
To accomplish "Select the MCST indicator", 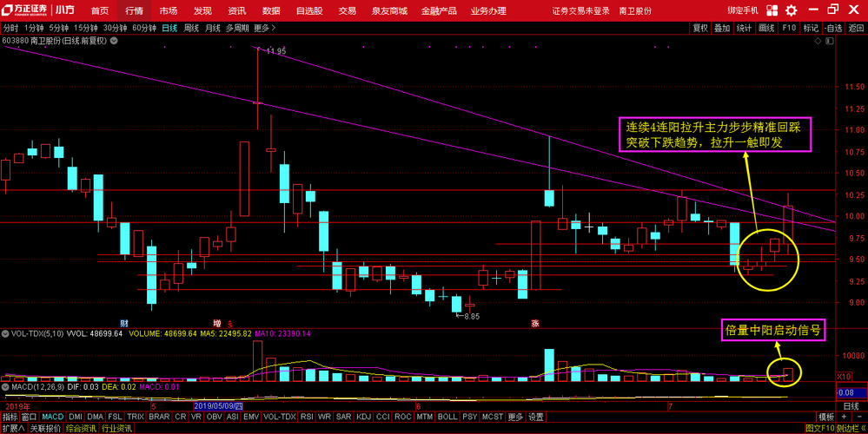I will [492, 417].
